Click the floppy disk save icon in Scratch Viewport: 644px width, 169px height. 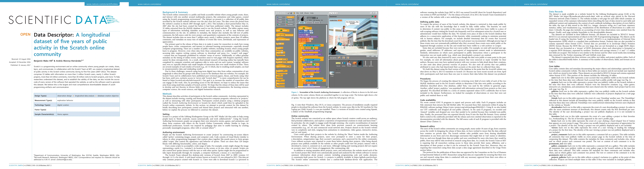[x=291, y=13]
